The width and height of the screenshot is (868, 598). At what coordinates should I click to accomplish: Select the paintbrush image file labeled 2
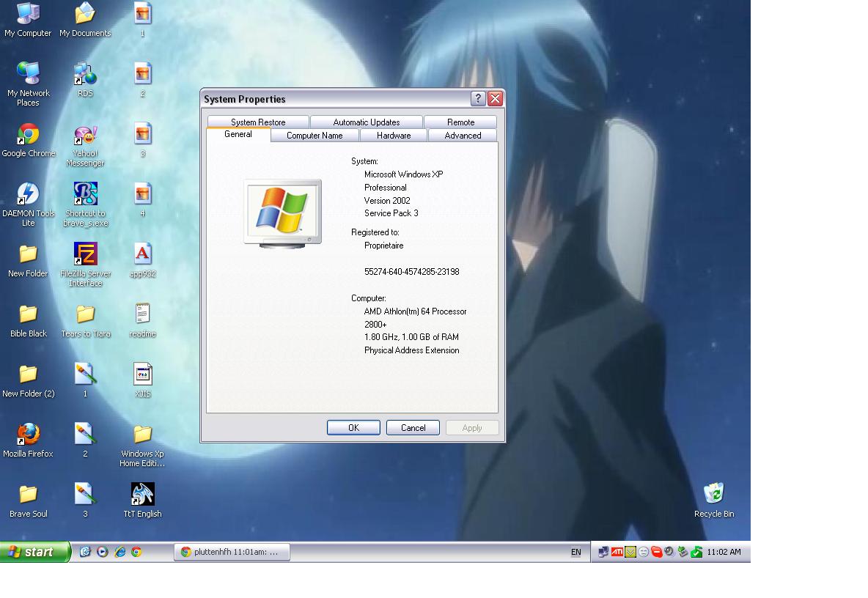click(85, 440)
